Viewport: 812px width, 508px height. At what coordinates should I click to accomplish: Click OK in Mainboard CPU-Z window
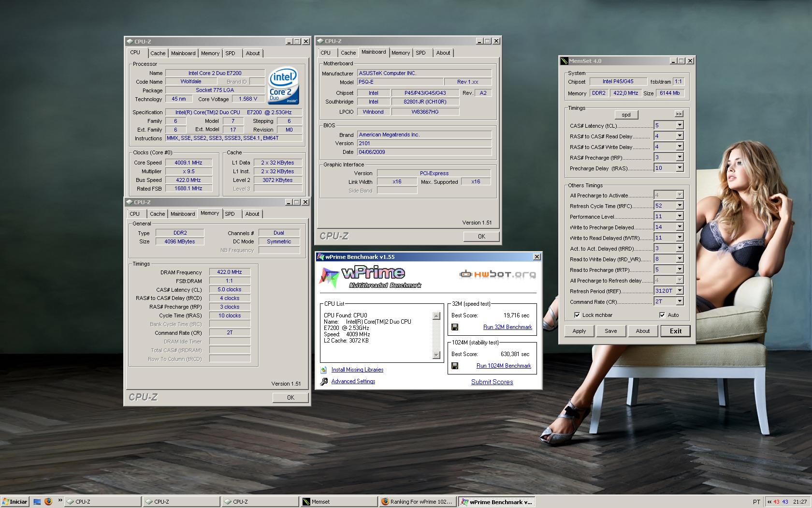[x=481, y=237]
